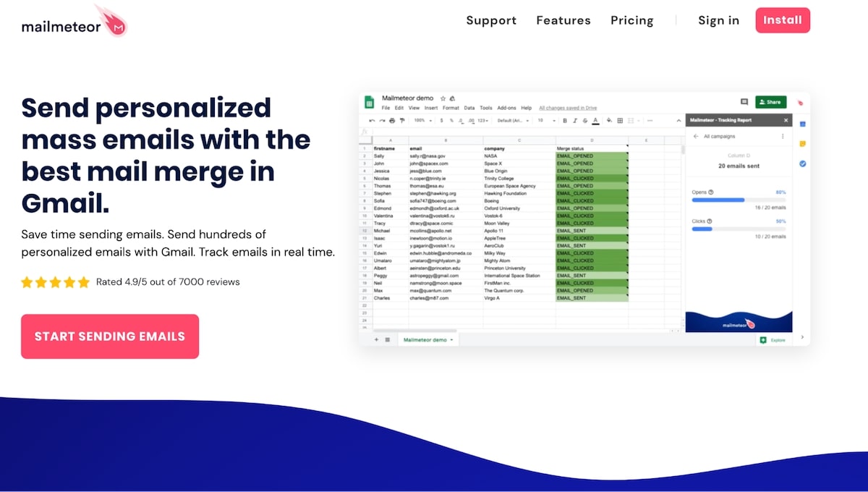
Task: Click the Install button in the navigation
Action: [x=783, y=20]
